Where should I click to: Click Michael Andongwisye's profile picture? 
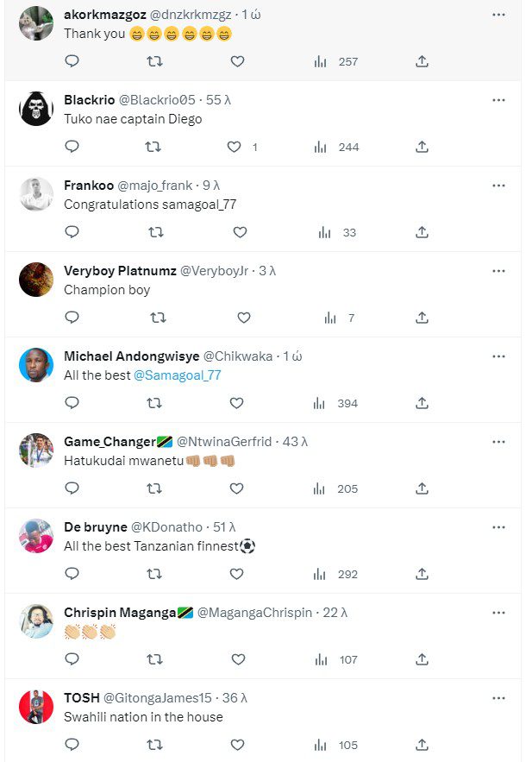36,364
